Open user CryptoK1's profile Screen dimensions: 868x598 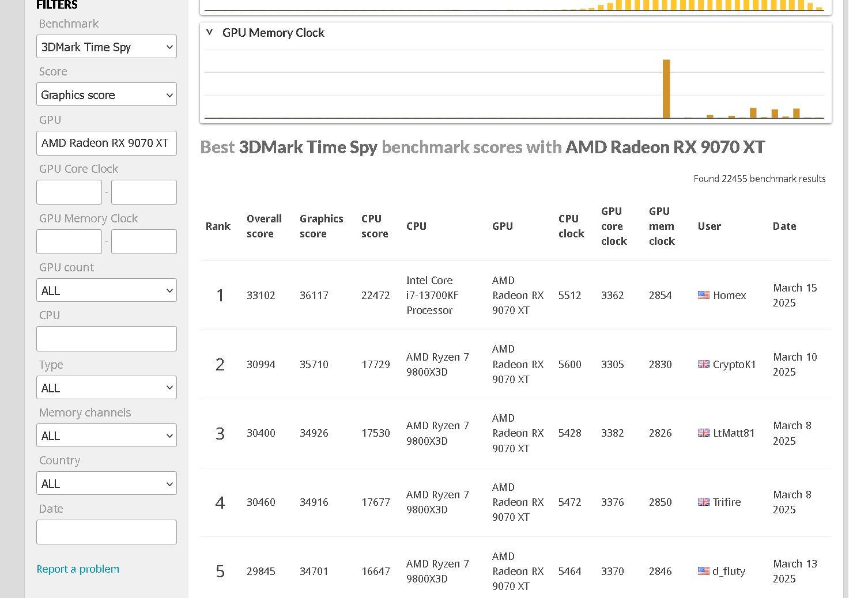(x=734, y=364)
